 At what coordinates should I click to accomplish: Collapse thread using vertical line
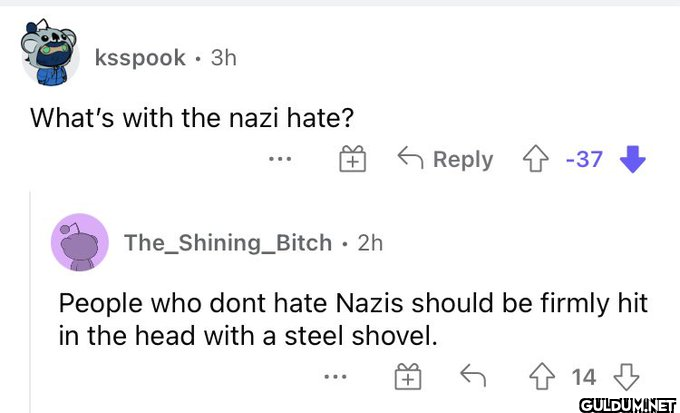pyautogui.click(x=30, y=302)
